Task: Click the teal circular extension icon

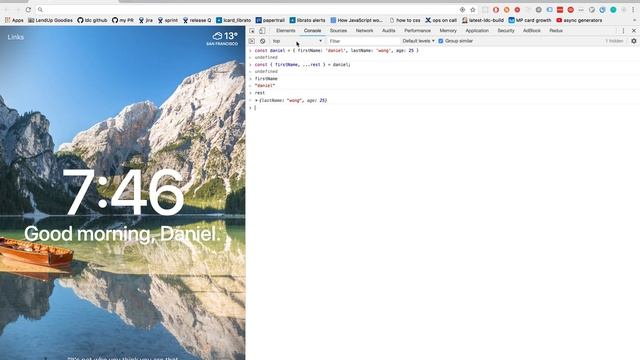Action: 613,10
